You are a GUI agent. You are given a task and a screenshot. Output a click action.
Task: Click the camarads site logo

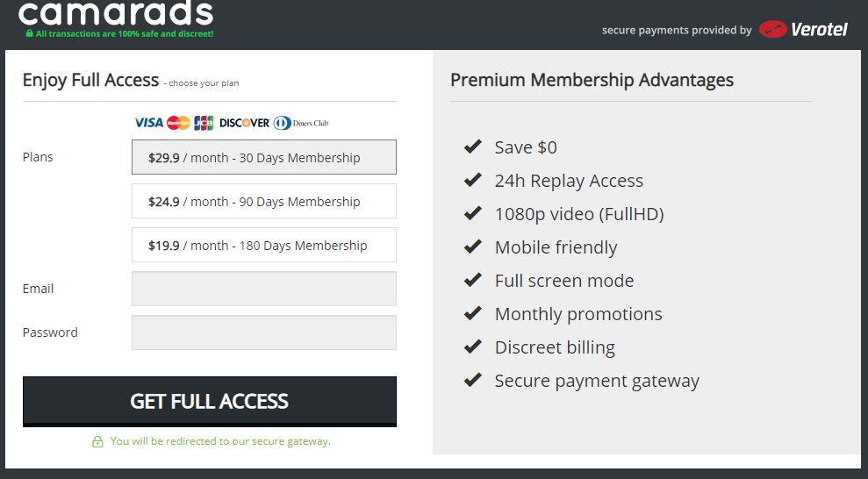(x=116, y=14)
